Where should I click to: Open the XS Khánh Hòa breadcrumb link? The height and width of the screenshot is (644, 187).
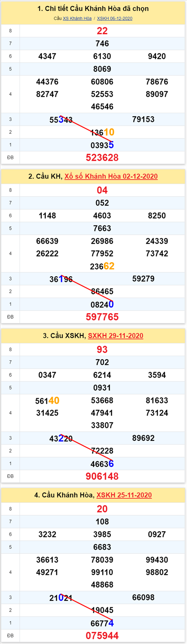click(x=77, y=18)
